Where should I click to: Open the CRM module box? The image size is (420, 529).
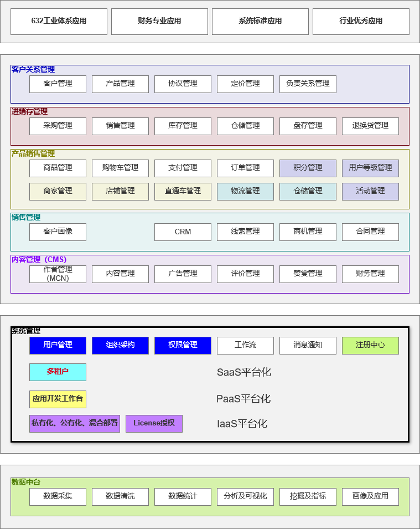183,232
